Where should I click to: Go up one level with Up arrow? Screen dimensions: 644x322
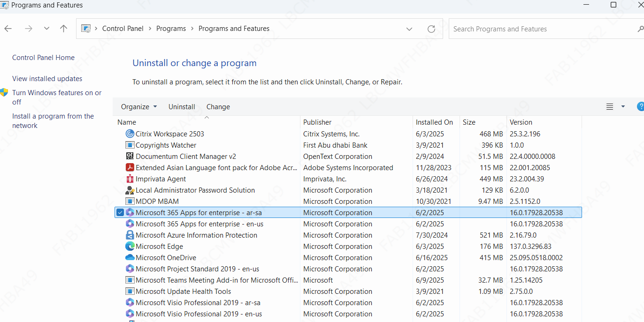pyautogui.click(x=64, y=29)
